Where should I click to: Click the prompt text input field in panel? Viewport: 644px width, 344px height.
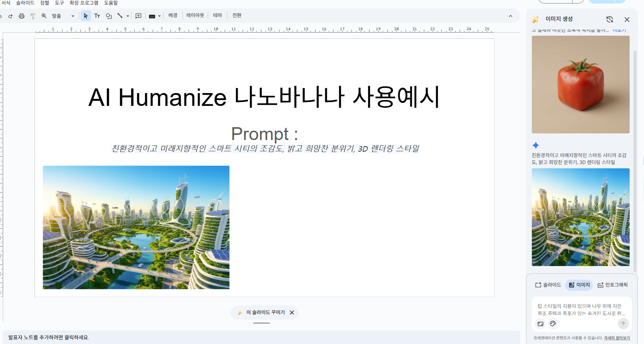(581, 309)
